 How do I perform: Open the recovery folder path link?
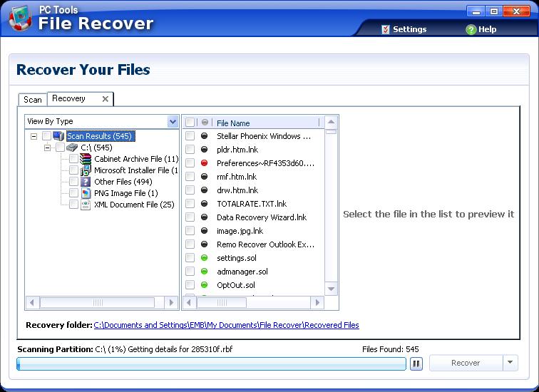(226, 325)
